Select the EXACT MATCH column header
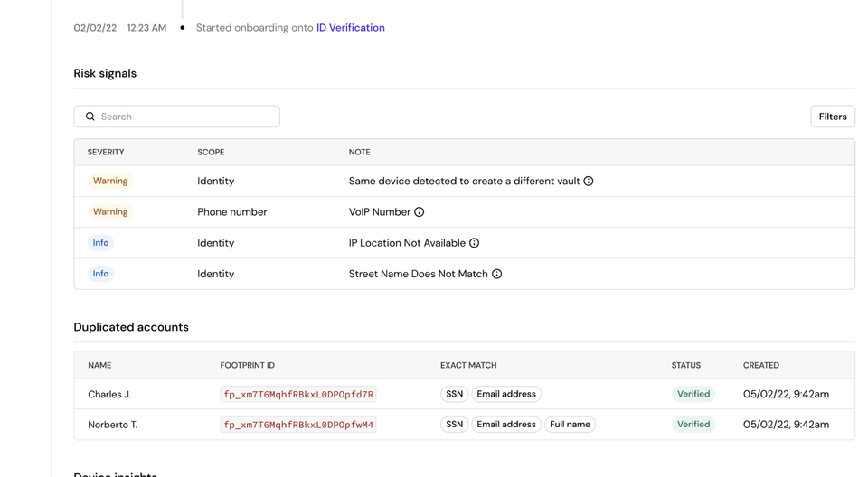This screenshot has width=868, height=477. click(468, 365)
